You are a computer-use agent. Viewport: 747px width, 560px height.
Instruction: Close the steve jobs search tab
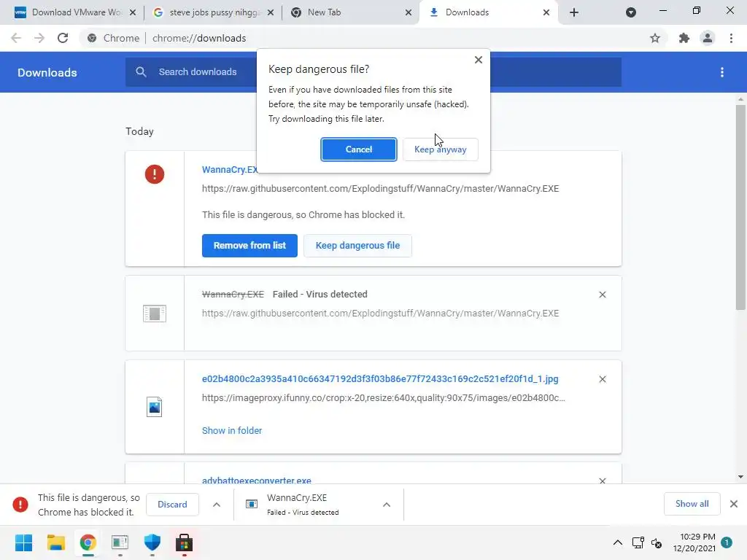click(271, 12)
